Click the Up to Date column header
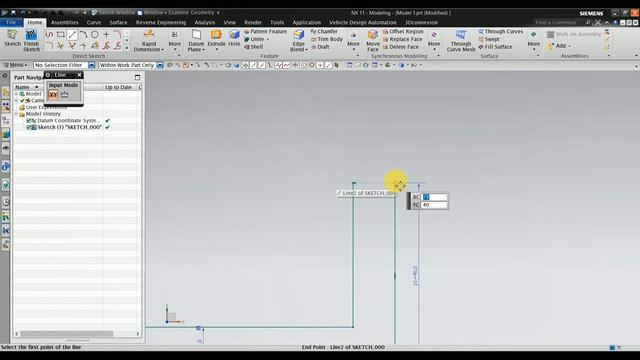The height and width of the screenshot is (360, 640). 118,87
